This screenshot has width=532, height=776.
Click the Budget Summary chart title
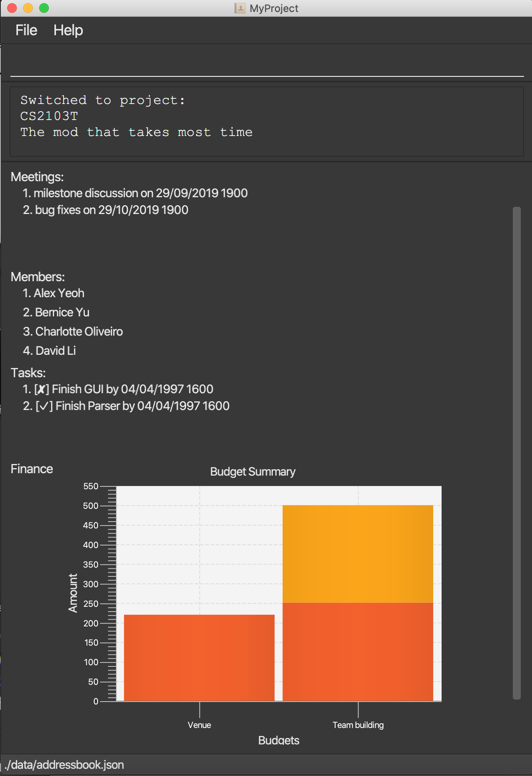pyautogui.click(x=253, y=472)
